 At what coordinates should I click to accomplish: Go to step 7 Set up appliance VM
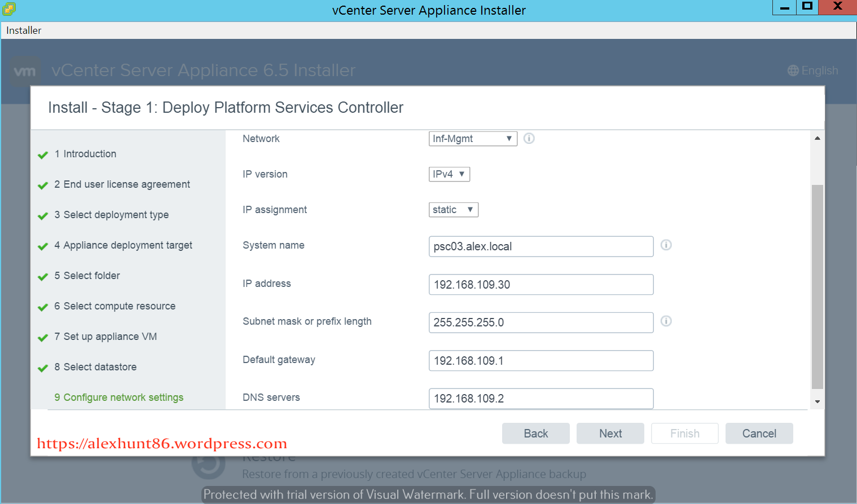[106, 337]
